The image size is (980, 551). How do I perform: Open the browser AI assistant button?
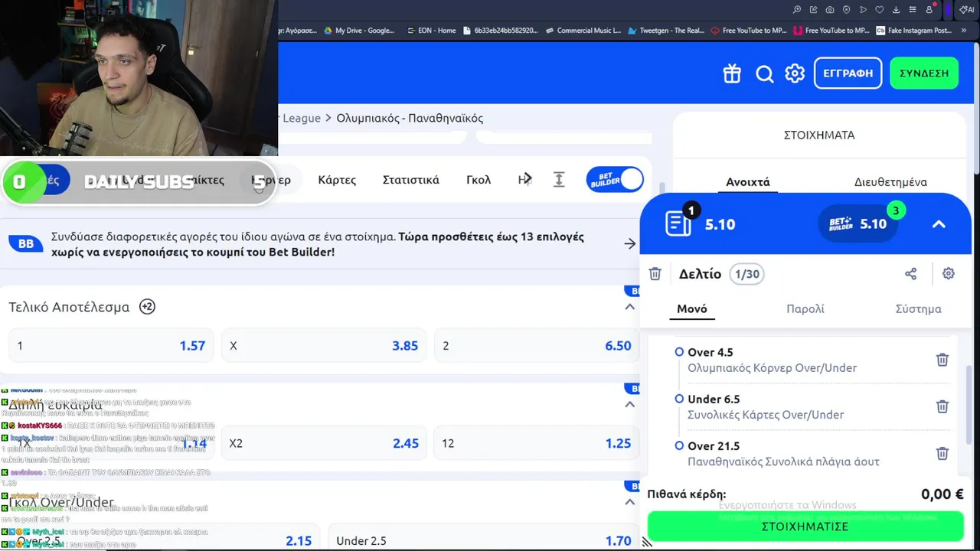(967, 10)
